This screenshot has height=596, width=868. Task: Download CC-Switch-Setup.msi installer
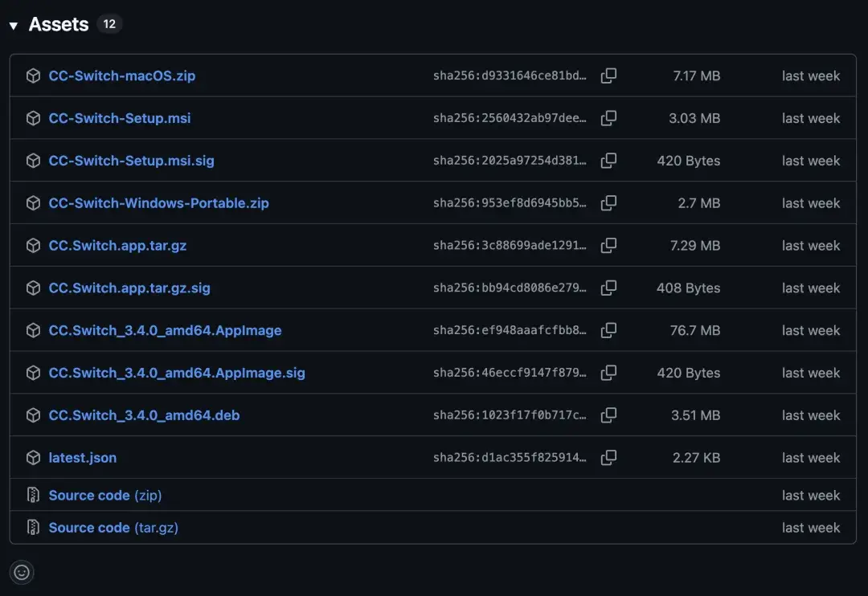tap(119, 118)
